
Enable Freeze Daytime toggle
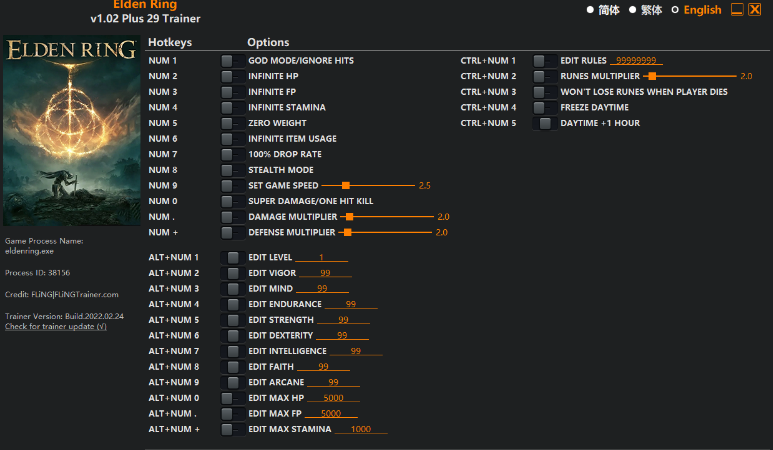coord(545,107)
